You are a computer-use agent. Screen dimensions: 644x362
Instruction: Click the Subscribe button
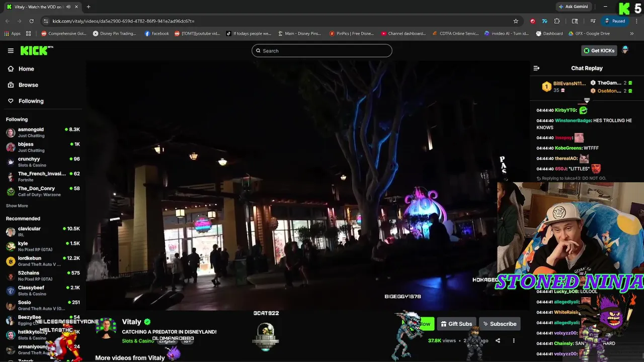(499, 324)
